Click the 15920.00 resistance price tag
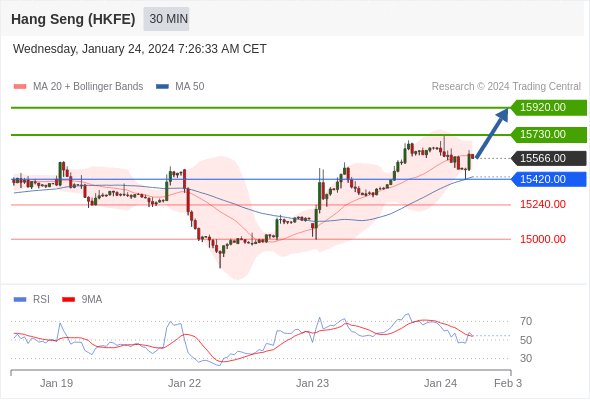Image resolution: width=590 pixels, height=400 pixels. [x=549, y=108]
